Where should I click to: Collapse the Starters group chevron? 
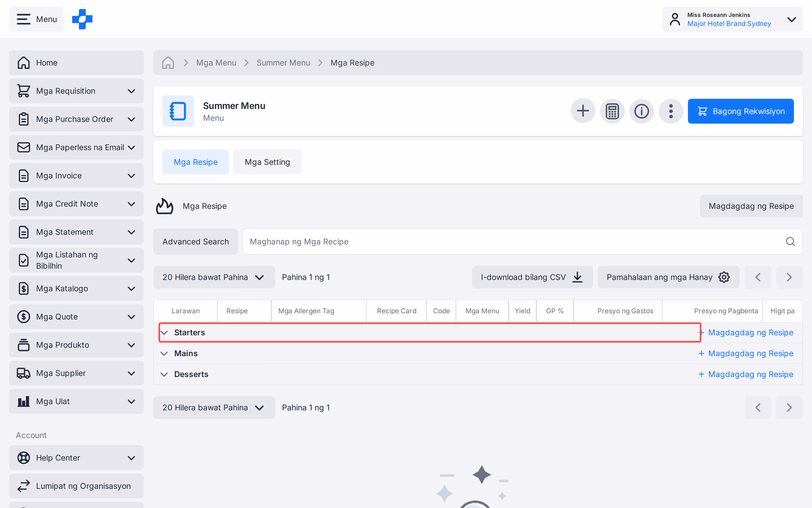point(164,333)
